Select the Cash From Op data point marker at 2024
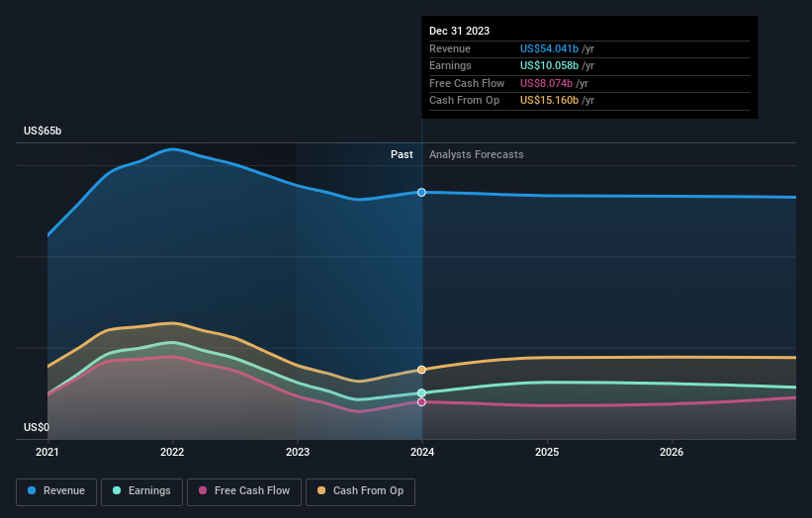The image size is (812, 518). click(x=421, y=370)
